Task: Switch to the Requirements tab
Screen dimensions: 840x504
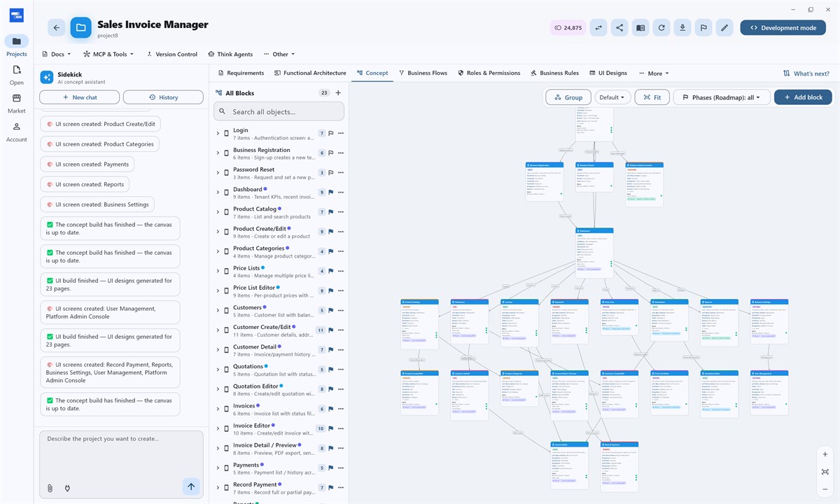Action: [x=241, y=73]
